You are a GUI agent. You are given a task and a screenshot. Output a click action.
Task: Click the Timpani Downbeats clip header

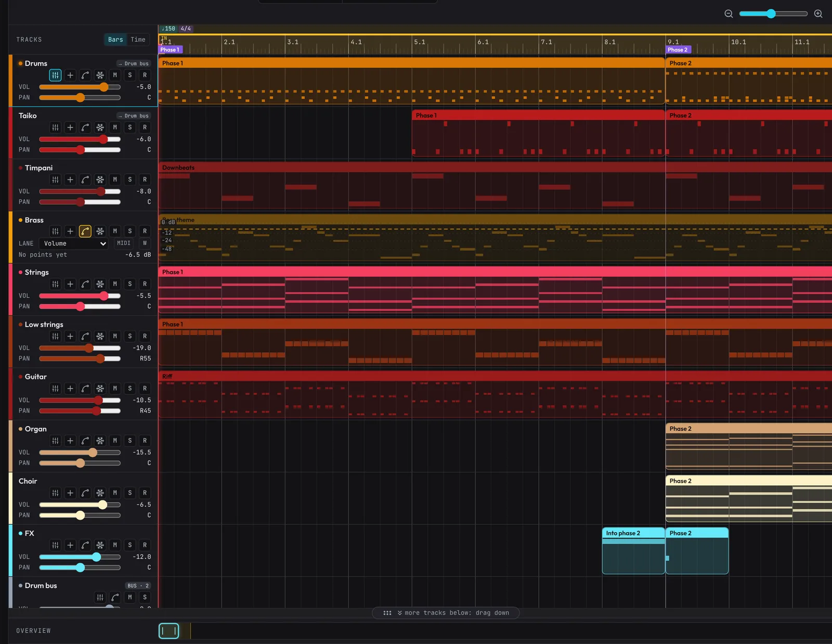(x=495, y=168)
